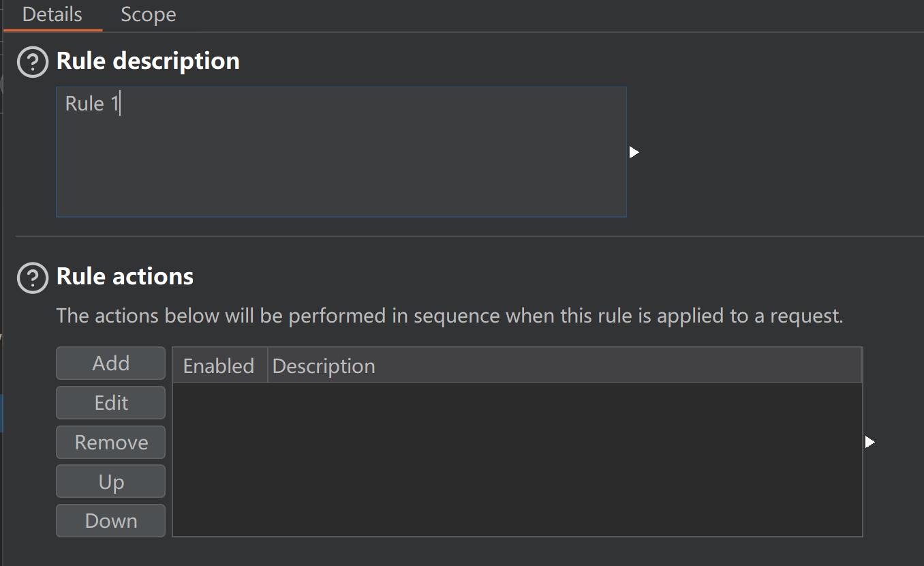Switch to the Scope tab
This screenshot has width=924, height=566.
point(148,15)
